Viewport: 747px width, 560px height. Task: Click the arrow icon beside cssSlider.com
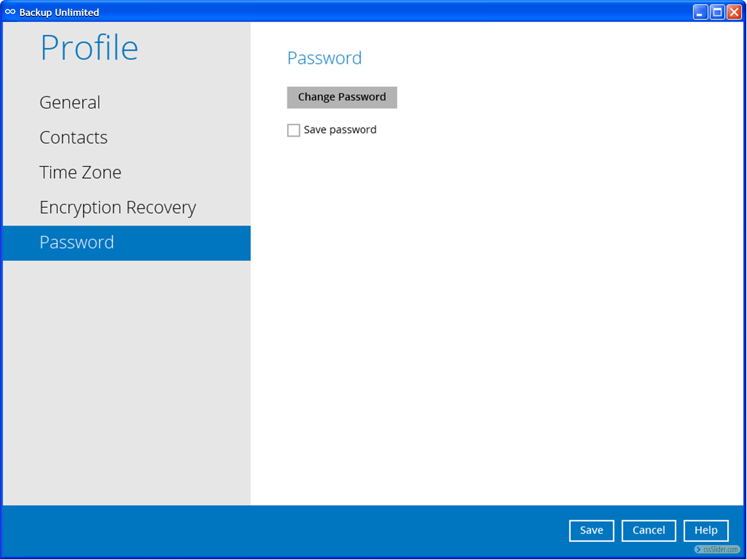(x=698, y=550)
